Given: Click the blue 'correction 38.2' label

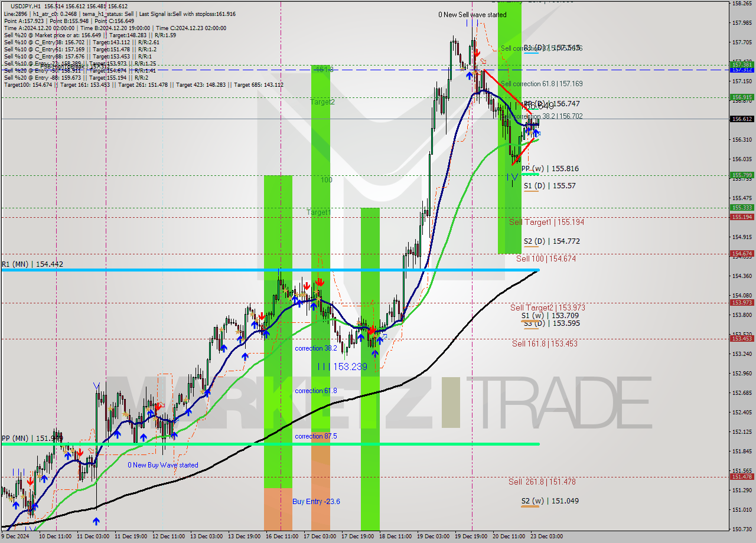Looking at the screenshot, I should (x=316, y=348).
